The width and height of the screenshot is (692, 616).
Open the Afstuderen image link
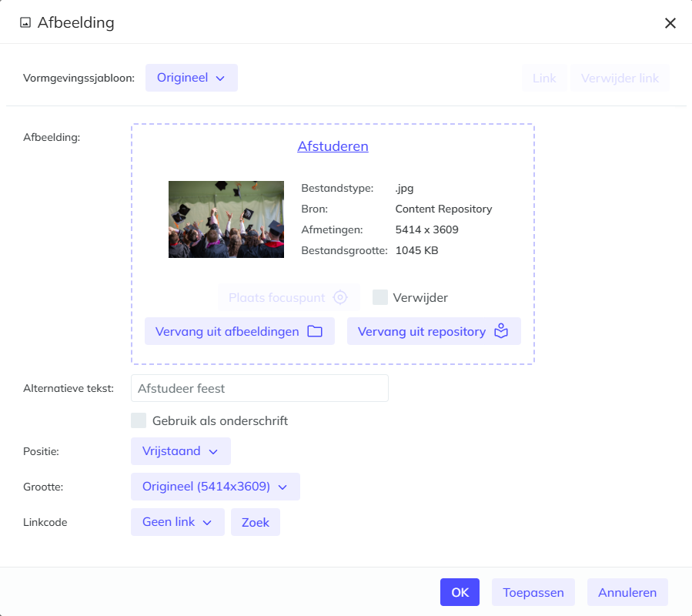(333, 146)
